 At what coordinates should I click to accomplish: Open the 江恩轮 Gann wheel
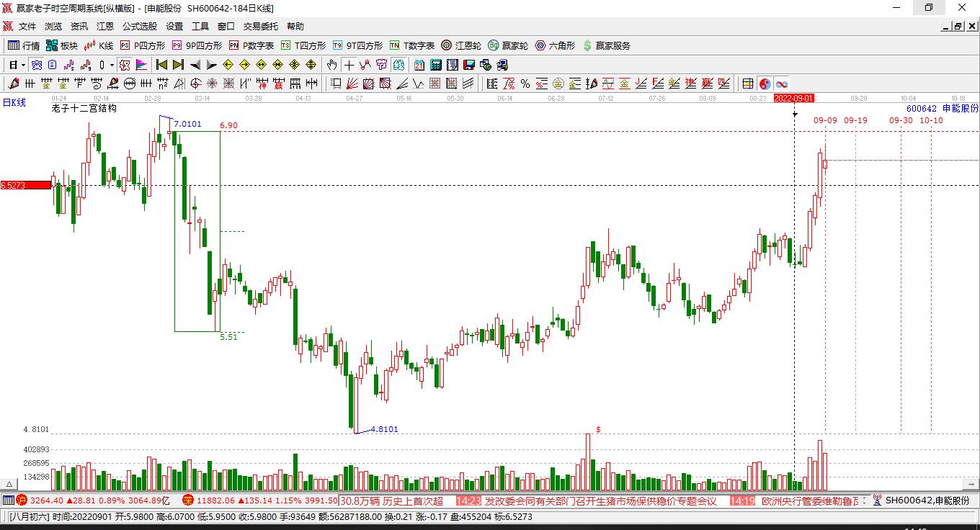pos(461,45)
